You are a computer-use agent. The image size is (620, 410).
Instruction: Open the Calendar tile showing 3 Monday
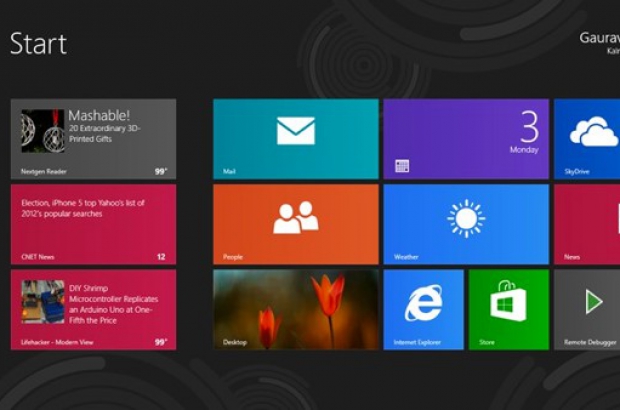pos(466,138)
